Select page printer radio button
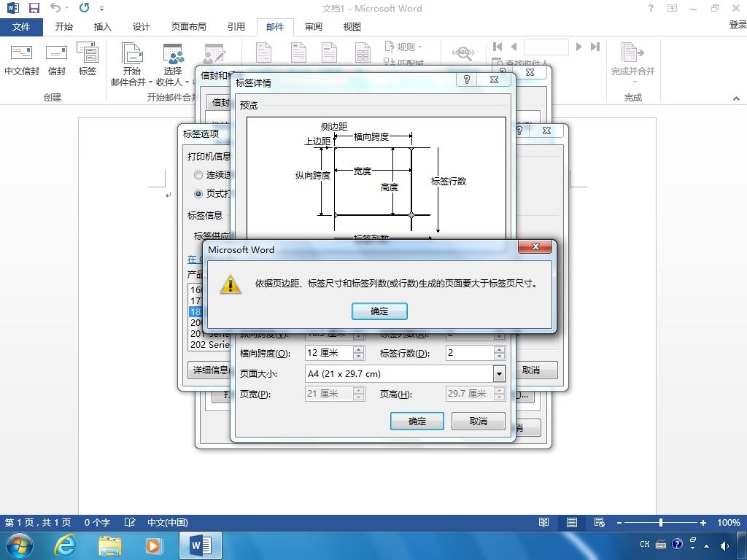 click(x=198, y=194)
